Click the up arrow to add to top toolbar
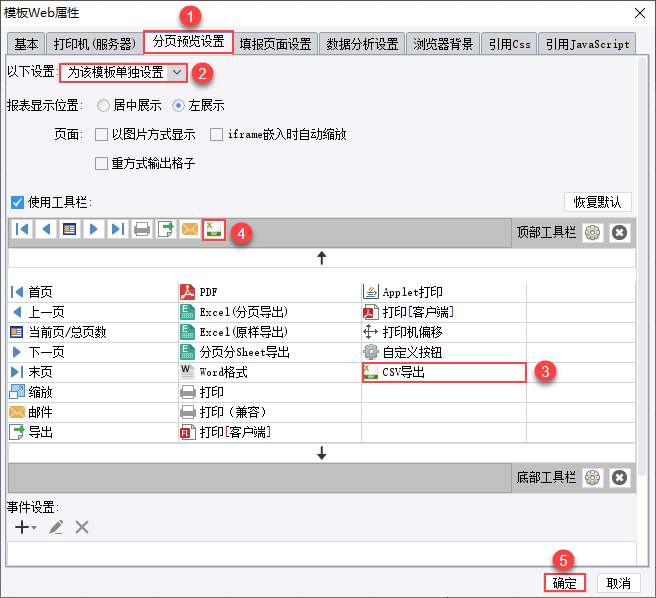This screenshot has width=656, height=598. [x=321, y=258]
